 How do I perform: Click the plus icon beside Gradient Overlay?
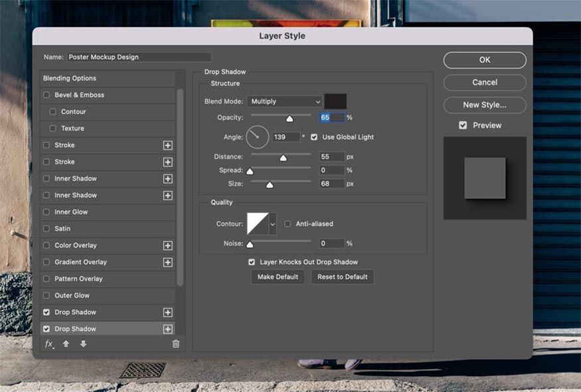pos(168,262)
